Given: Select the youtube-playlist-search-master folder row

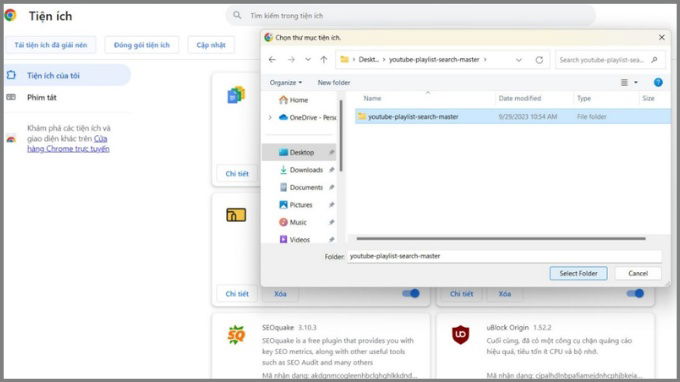Looking at the screenshot, I should tap(512, 117).
